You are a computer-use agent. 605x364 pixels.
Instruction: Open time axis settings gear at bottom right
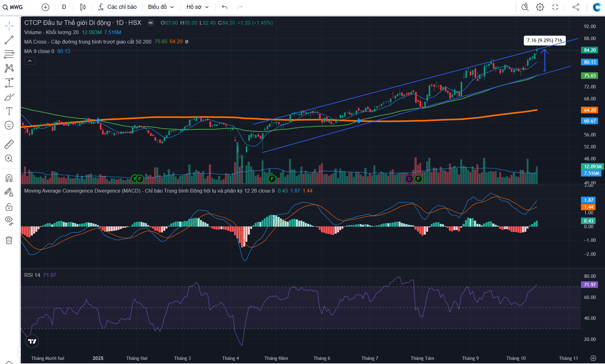click(x=593, y=358)
